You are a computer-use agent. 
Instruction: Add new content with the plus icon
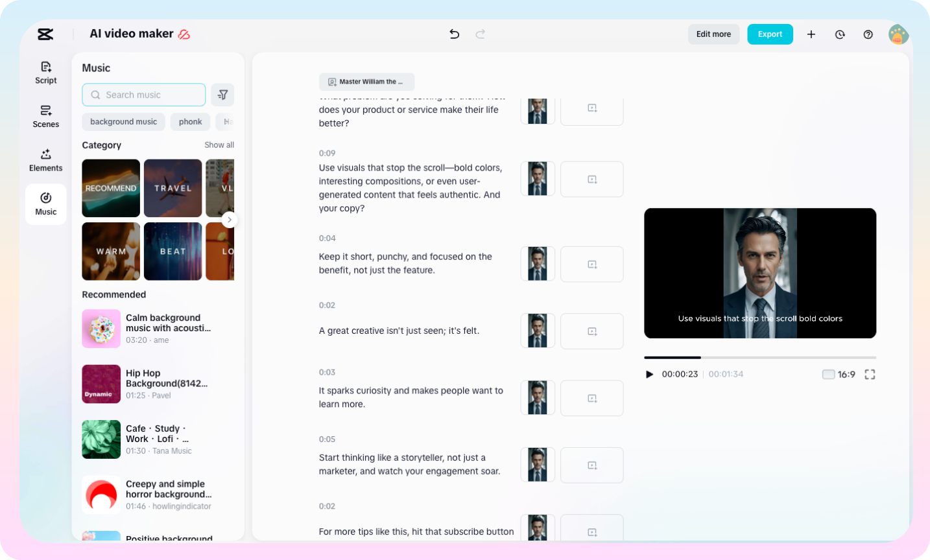(x=811, y=34)
